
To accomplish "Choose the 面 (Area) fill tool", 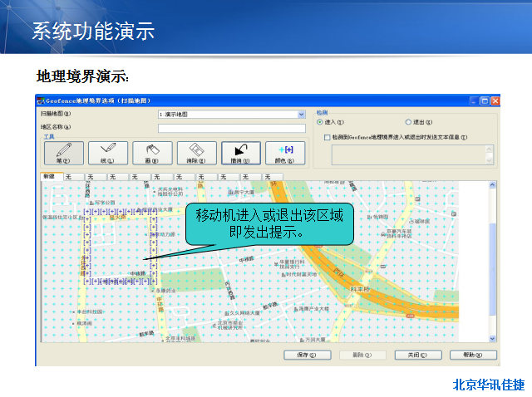I will tap(151, 152).
